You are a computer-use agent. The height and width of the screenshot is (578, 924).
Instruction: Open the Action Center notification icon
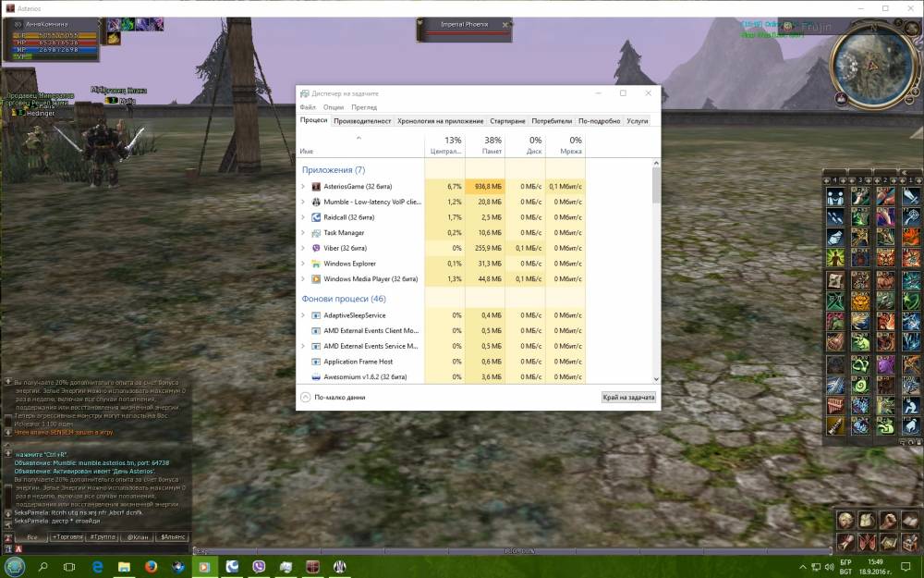[x=906, y=567]
